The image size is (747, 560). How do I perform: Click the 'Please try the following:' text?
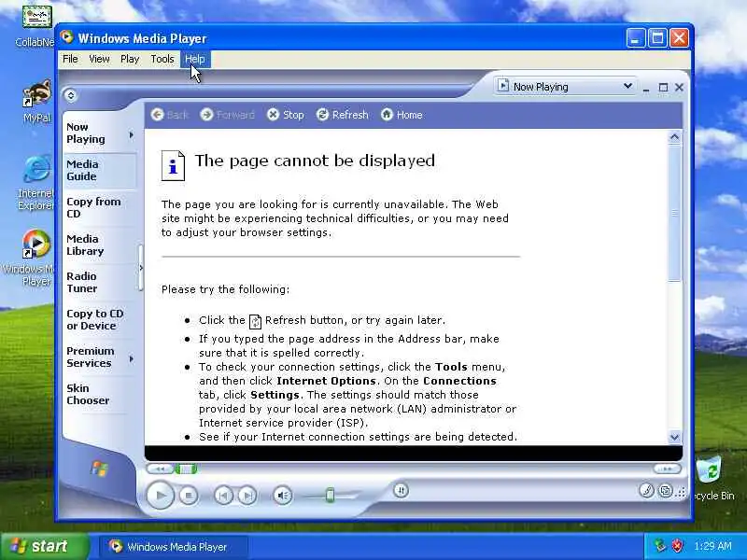pos(225,289)
